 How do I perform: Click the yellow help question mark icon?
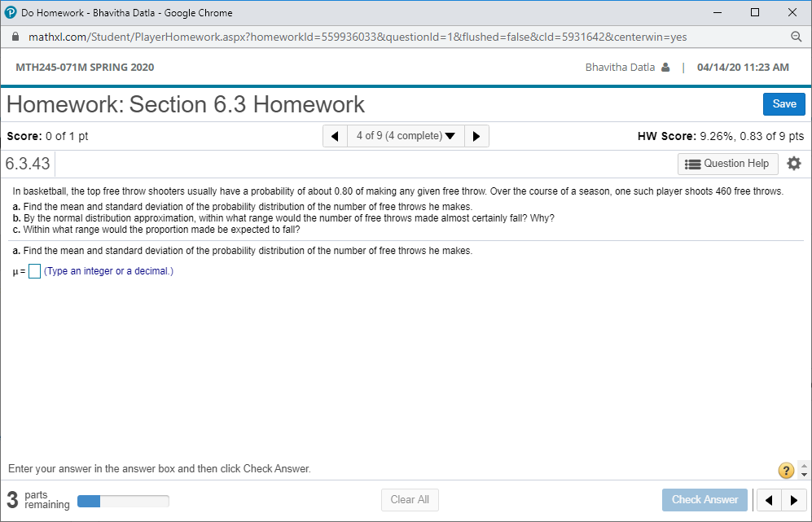785,471
